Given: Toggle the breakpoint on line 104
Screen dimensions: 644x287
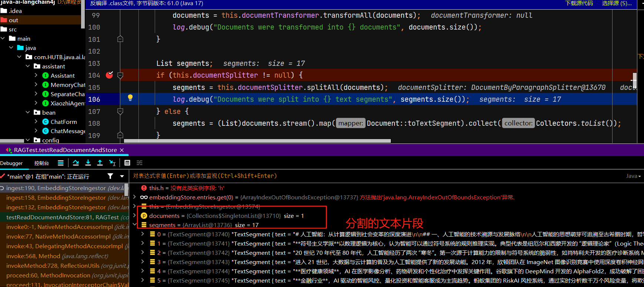Looking at the screenshot, I should coord(110,75).
